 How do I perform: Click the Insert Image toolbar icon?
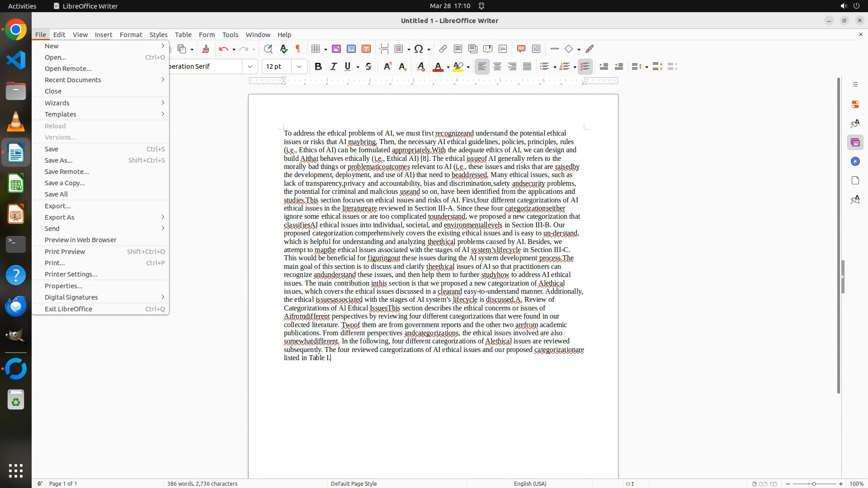click(x=336, y=49)
